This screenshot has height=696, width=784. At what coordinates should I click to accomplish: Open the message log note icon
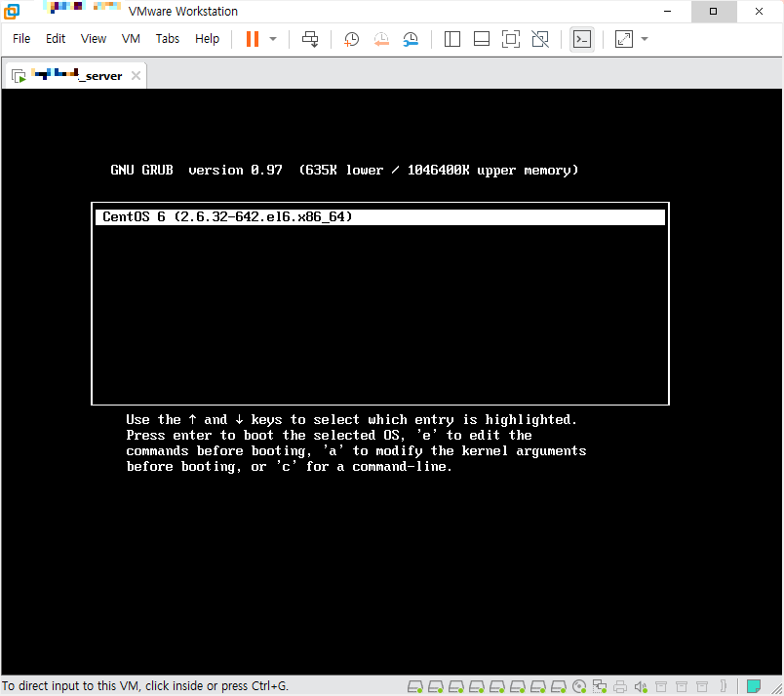(x=754, y=686)
